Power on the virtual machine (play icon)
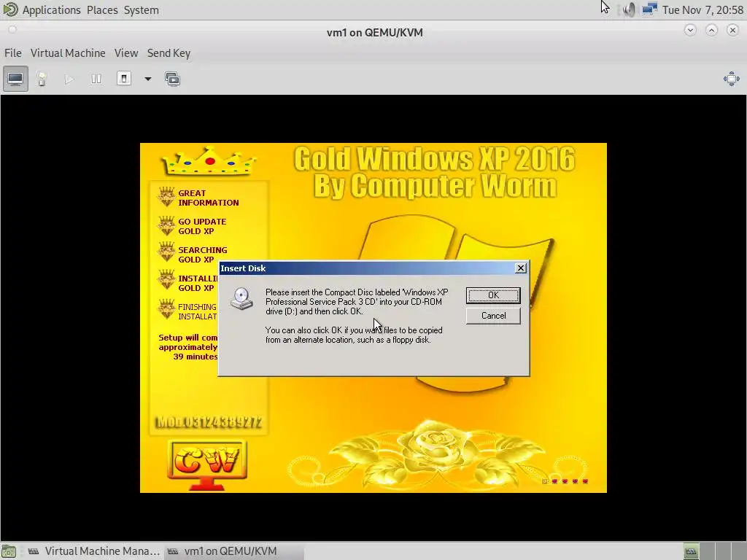747x560 pixels. tap(69, 79)
